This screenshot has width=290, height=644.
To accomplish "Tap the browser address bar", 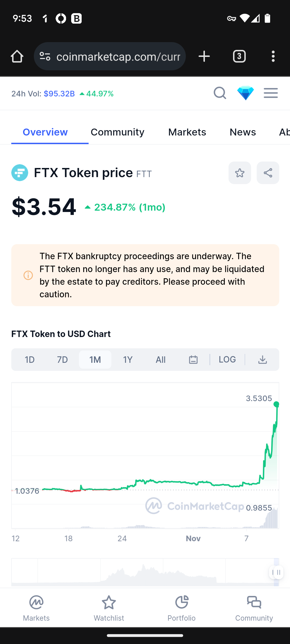I will click(x=110, y=56).
